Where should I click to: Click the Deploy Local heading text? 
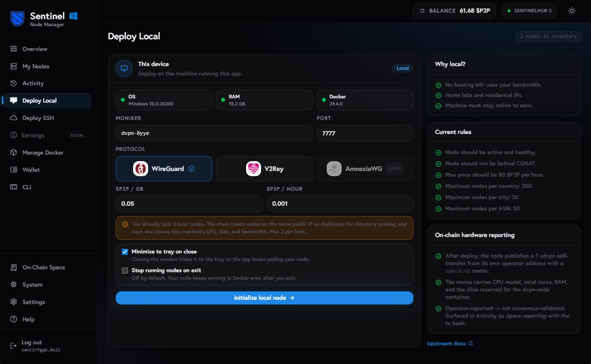[x=134, y=36]
